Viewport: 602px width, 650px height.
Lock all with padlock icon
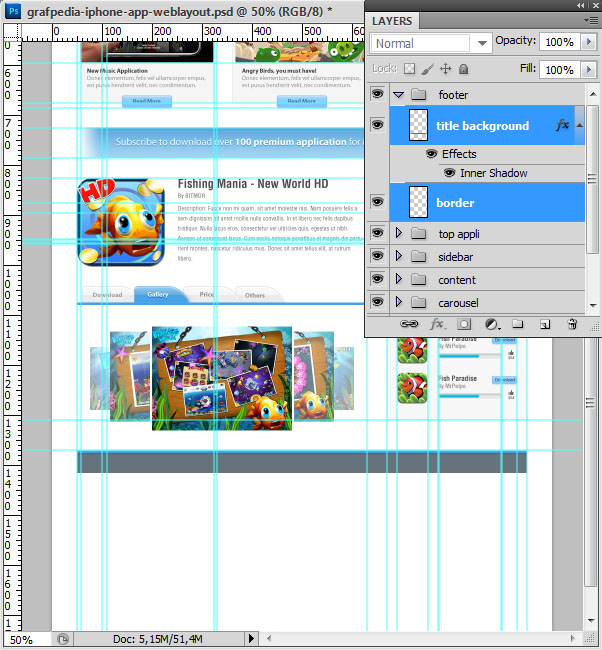point(464,69)
